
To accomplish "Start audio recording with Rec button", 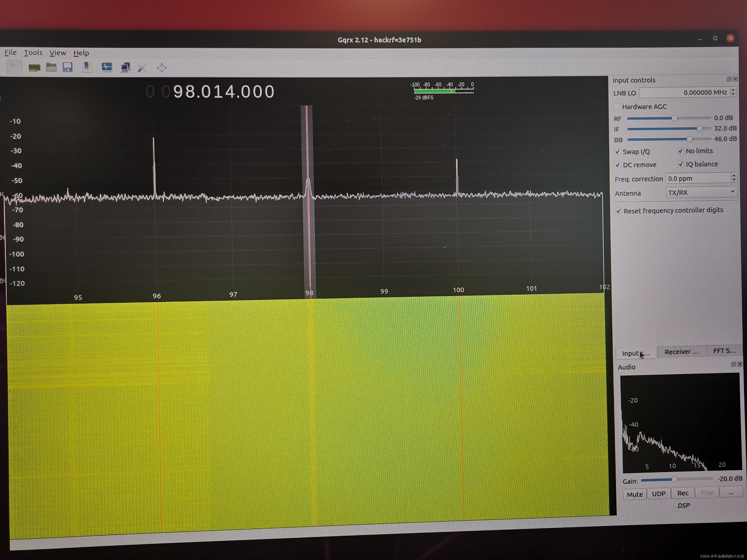I will click(683, 493).
